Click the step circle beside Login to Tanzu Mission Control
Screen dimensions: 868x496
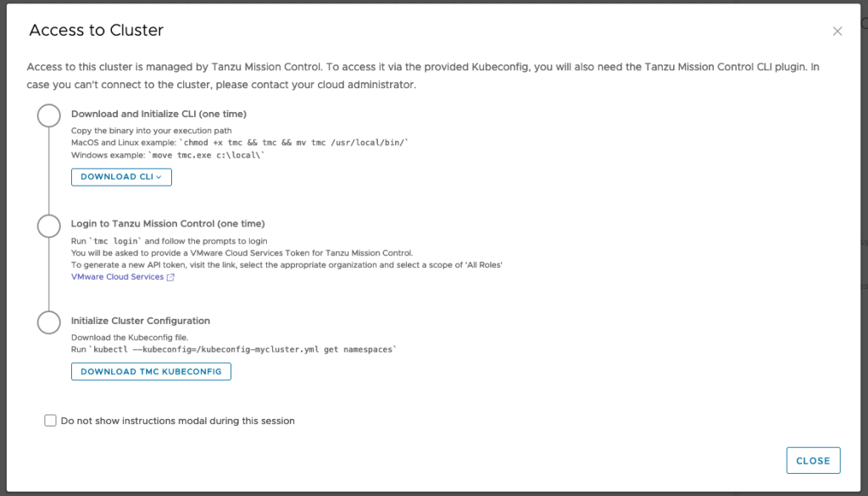point(49,226)
